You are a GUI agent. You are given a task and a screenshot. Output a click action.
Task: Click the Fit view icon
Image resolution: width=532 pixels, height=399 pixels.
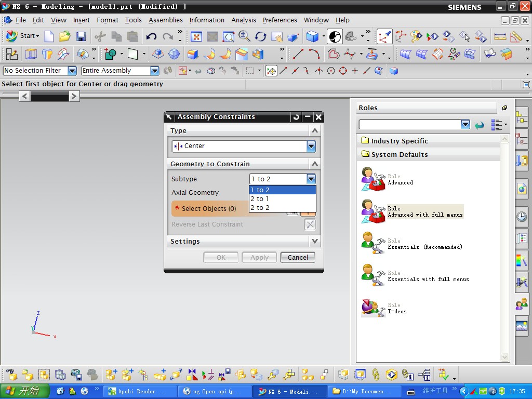196,37
